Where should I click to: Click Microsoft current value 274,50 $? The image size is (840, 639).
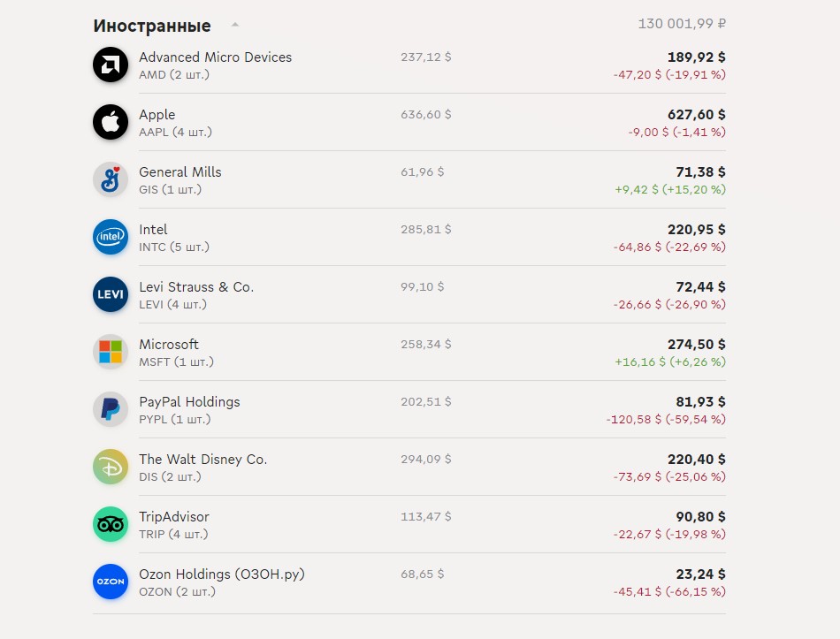[697, 345]
